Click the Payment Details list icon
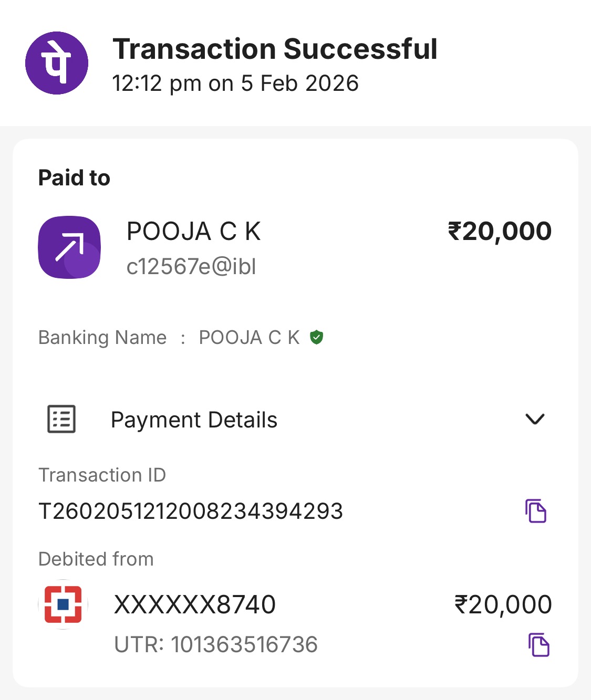Viewport: 591px width, 700px height. (61, 419)
